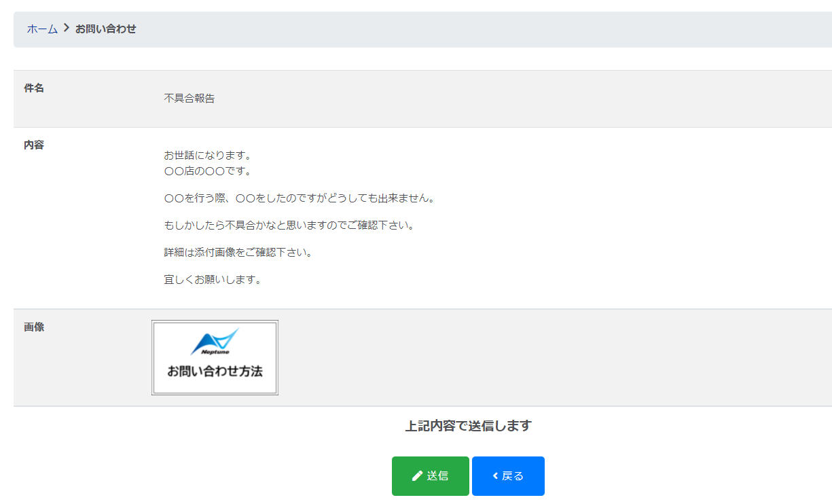The width and height of the screenshot is (832, 504).
Task: Click the line ending with どうしても出来ません
Action: pyautogui.click(x=299, y=198)
